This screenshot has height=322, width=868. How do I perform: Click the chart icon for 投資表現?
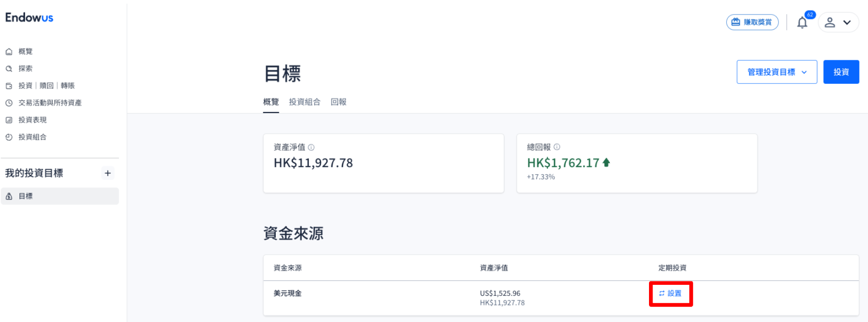click(x=9, y=120)
